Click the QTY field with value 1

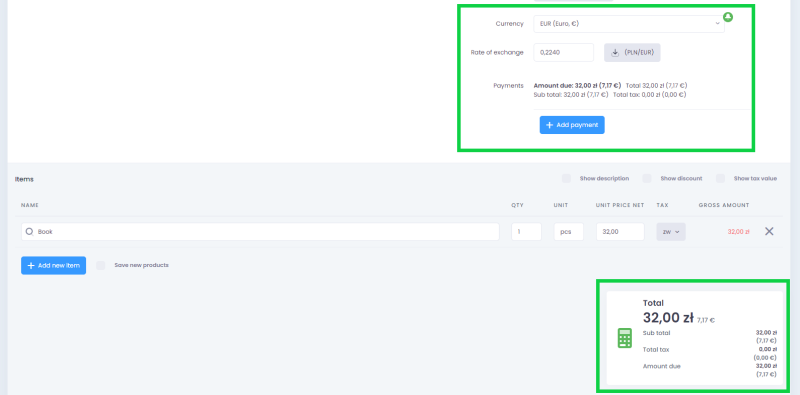pyautogui.click(x=526, y=232)
